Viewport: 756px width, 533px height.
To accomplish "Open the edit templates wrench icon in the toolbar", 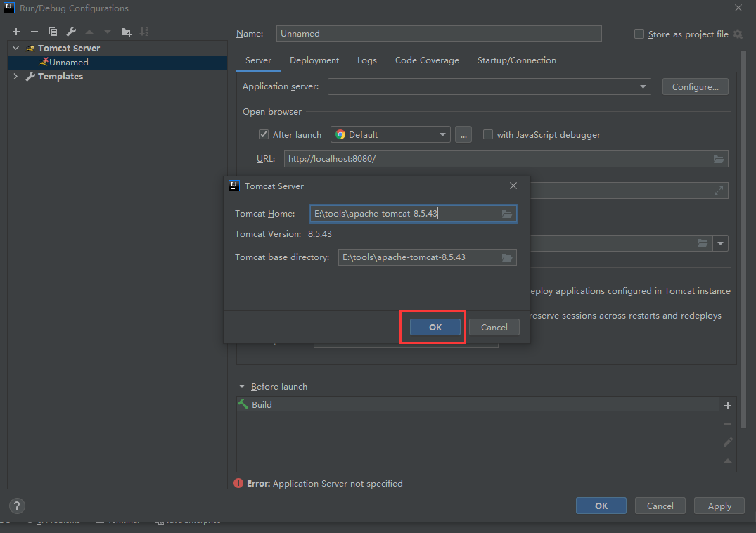I will [71, 32].
